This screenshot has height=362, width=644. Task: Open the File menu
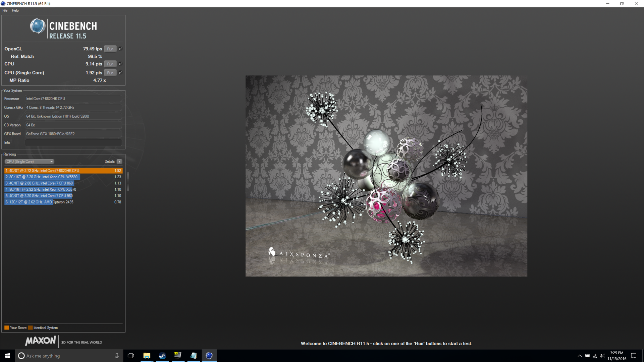(5, 10)
